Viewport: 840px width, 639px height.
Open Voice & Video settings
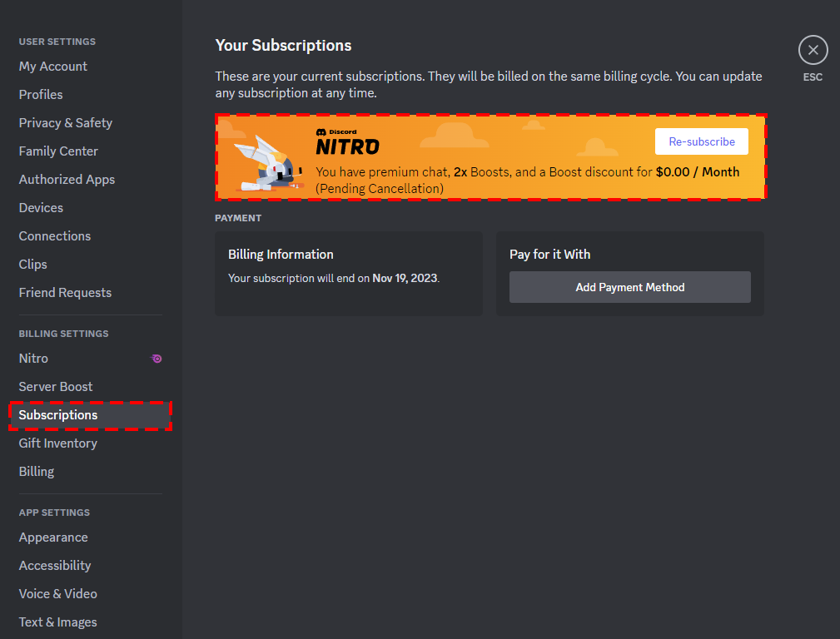[57, 593]
